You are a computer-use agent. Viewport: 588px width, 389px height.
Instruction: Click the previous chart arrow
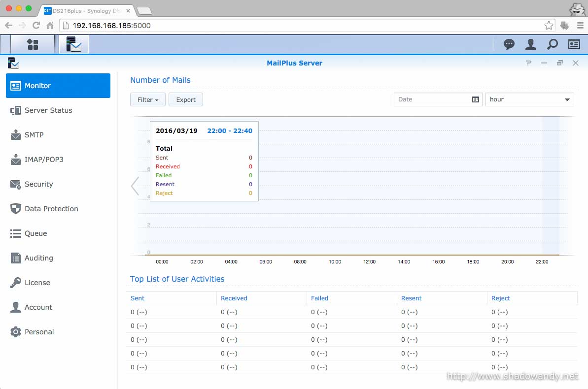point(135,186)
